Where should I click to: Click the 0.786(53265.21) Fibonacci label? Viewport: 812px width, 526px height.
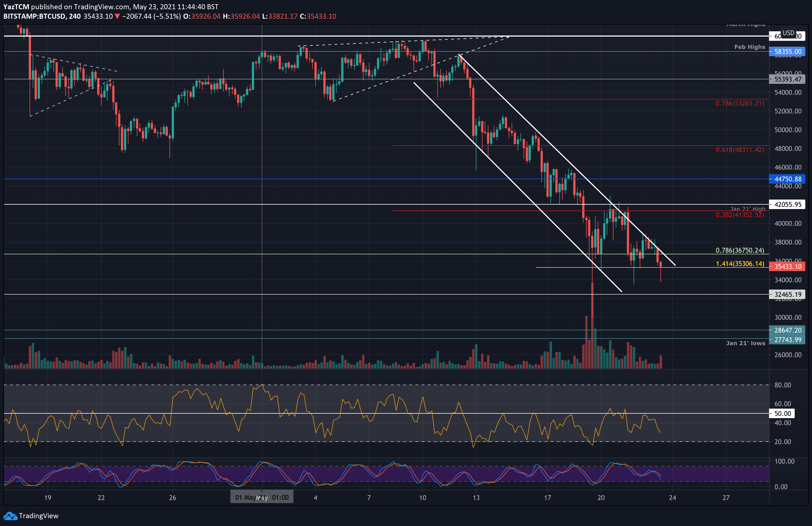click(x=740, y=103)
